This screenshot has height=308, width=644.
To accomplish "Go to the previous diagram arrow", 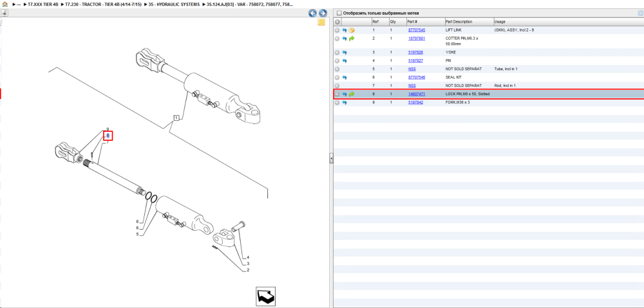I will tap(312, 13).
